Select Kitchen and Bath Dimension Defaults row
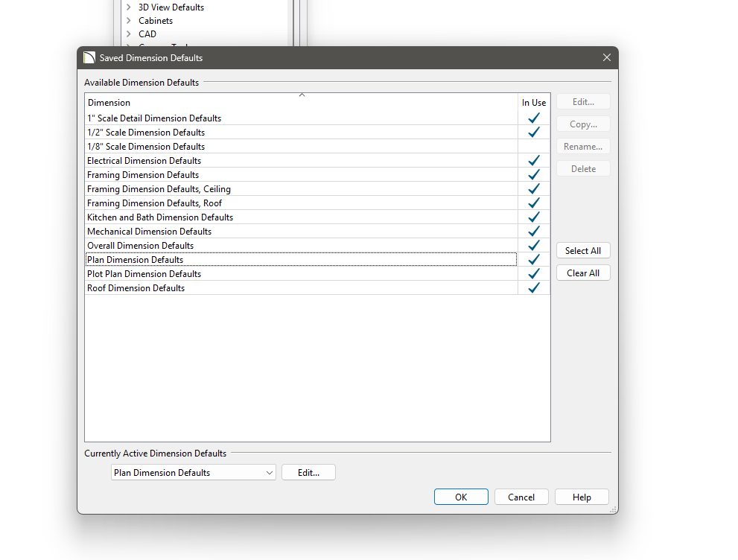The width and height of the screenshot is (738, 560). click(x=160, y=217)
